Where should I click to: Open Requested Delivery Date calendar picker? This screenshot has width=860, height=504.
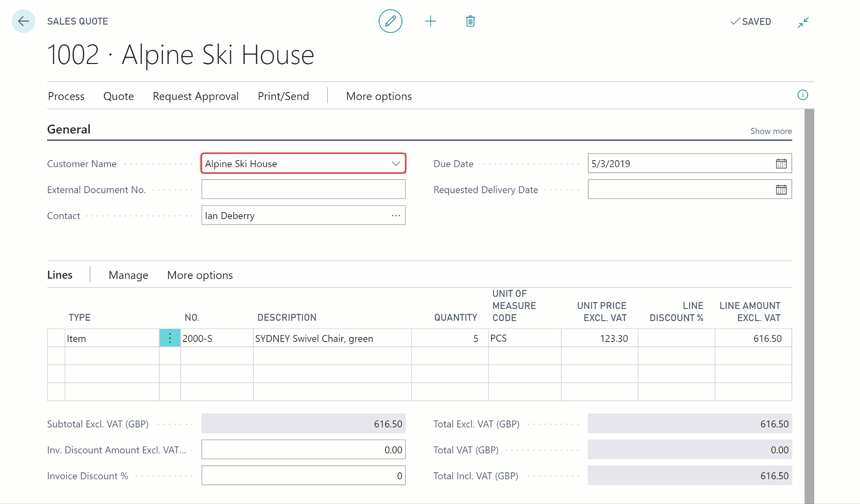[781, 190]
